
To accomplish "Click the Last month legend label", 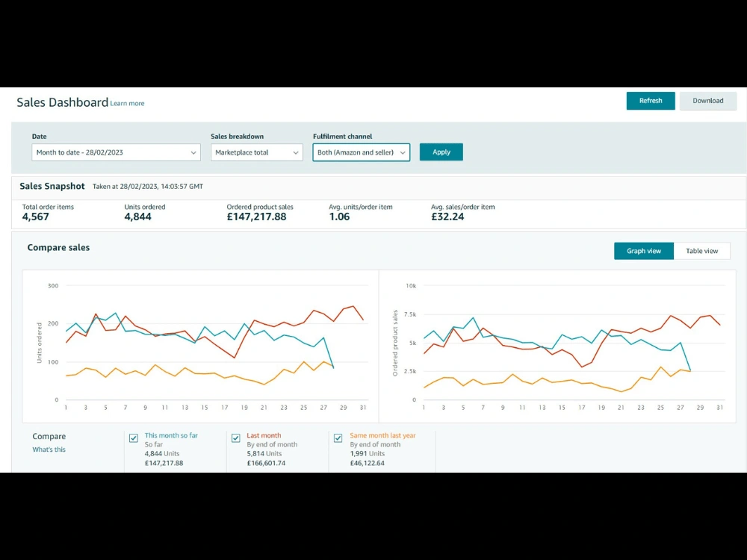I will pyautogui.click(x=264, y=435).
